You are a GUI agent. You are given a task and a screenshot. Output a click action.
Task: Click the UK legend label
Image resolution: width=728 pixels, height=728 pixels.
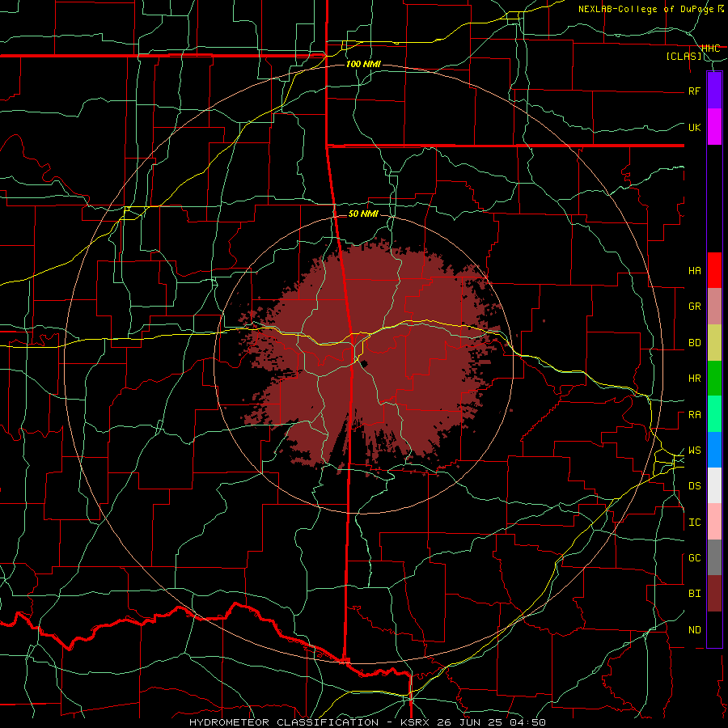point(694,127)
